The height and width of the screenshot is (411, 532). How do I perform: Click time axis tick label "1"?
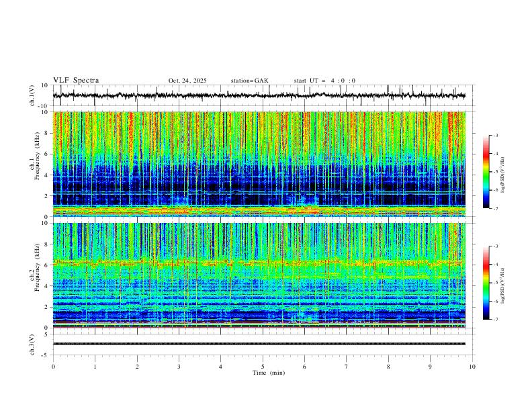click(x=95, y=367)
